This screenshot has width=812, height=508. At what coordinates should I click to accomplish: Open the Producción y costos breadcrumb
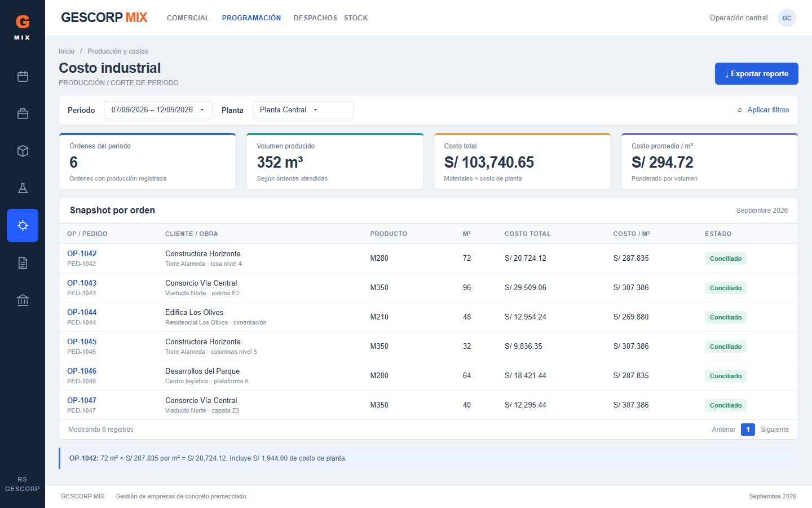[118, 51]
